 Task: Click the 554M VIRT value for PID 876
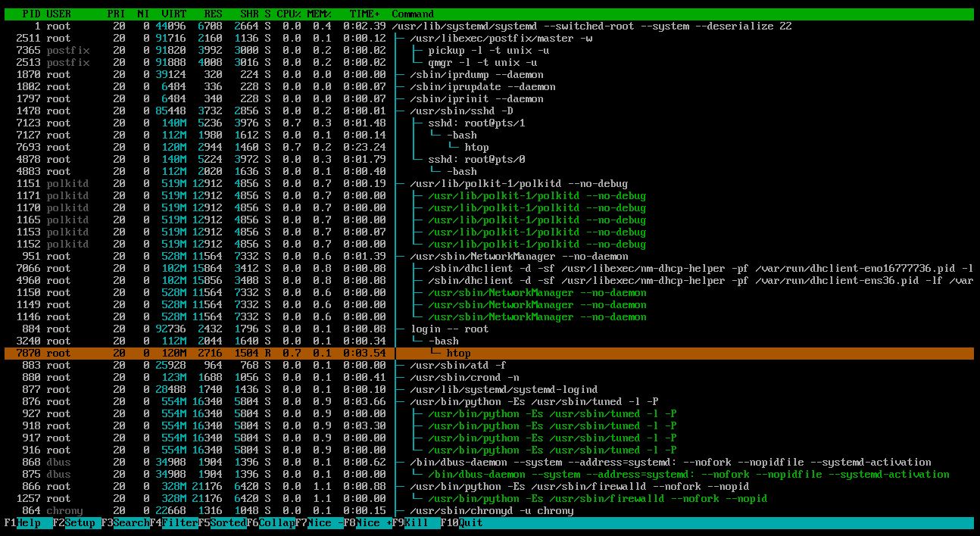click(x=174, y=401)
